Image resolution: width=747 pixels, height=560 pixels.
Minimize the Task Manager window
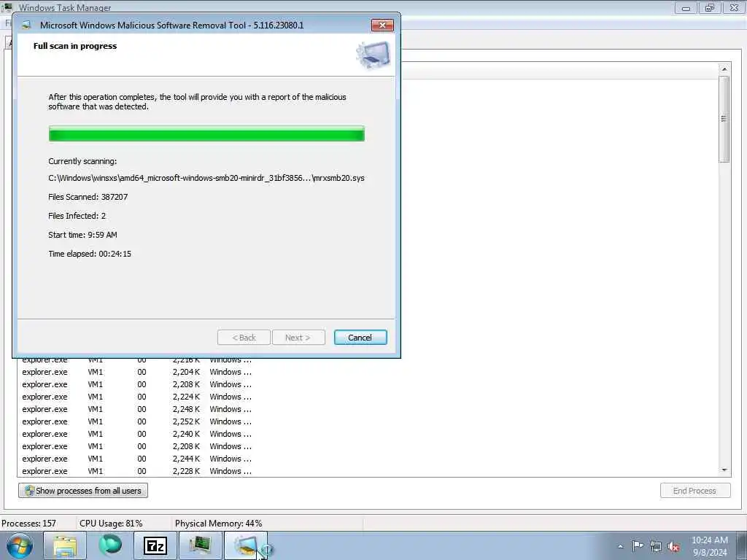point(686,7)
